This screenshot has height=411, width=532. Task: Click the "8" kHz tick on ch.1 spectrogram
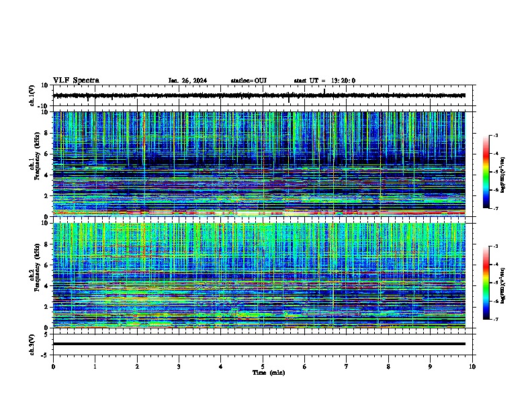tap(46, 133)
